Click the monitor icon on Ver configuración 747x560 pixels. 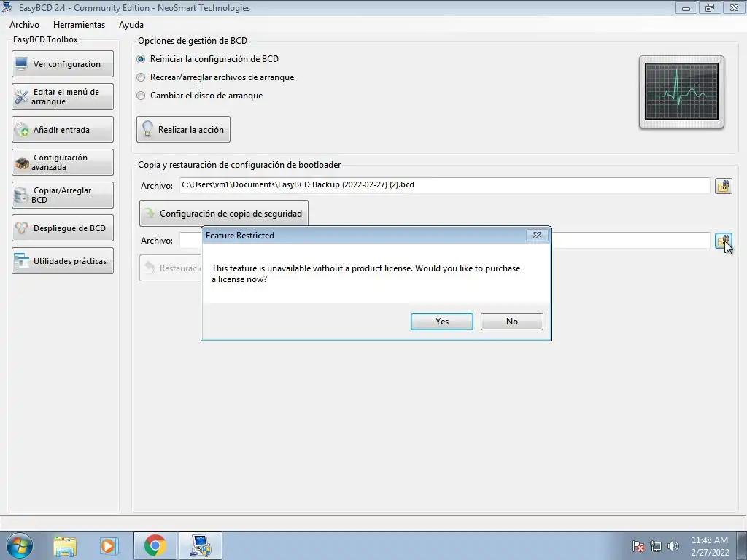[x=21, y=64]
